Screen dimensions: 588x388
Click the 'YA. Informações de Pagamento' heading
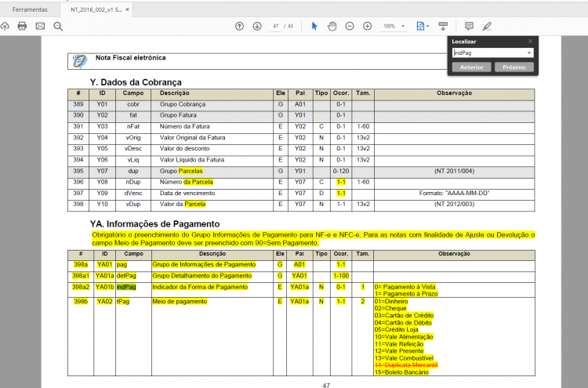point(155,224)
